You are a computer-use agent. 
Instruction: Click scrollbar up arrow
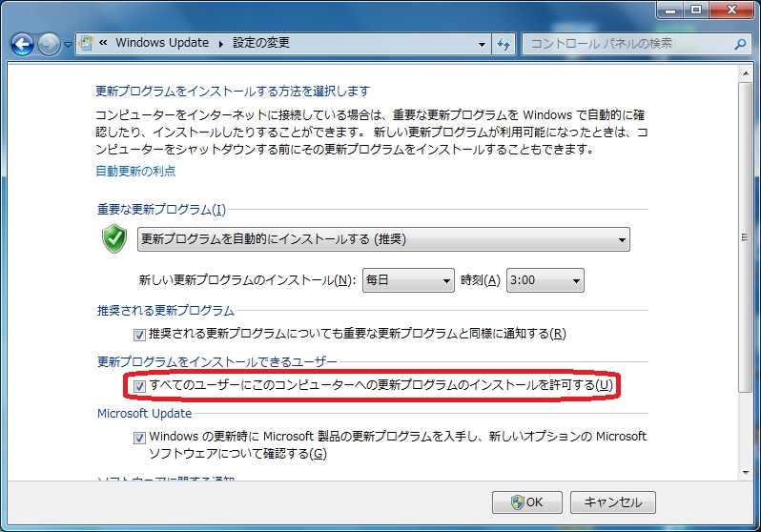pos(746,73)
